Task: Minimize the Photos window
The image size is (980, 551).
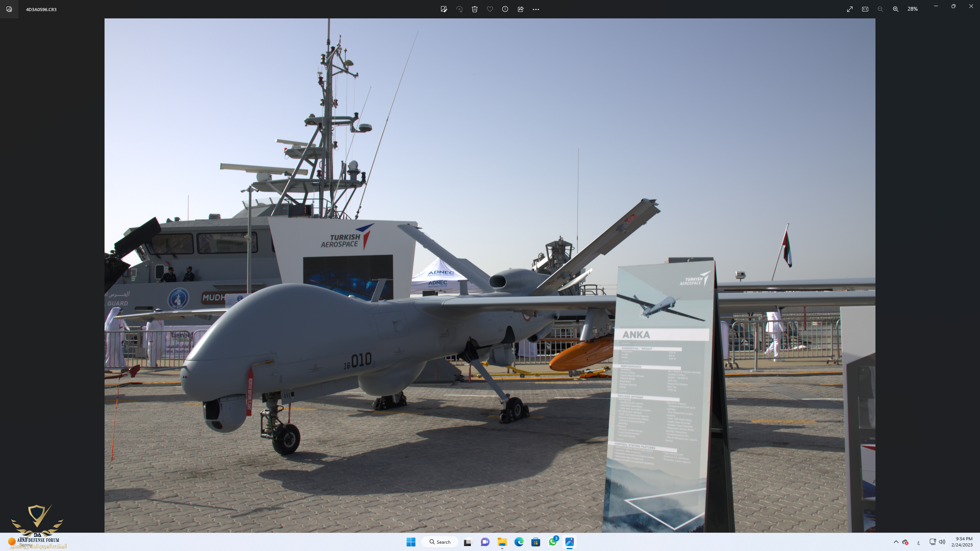Action: click(x=936, y=6)
